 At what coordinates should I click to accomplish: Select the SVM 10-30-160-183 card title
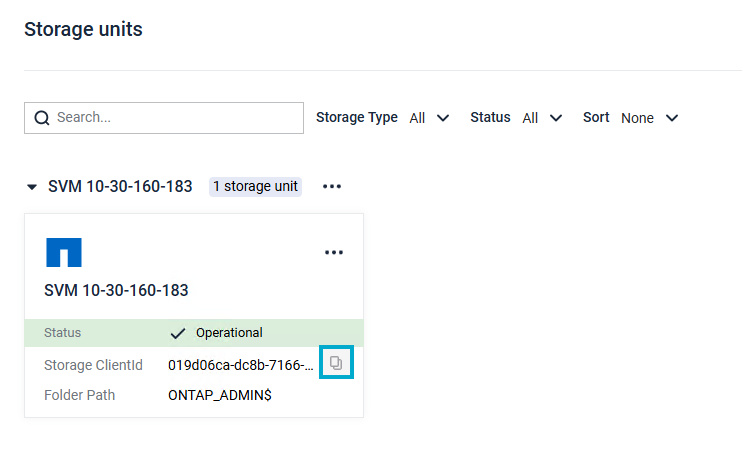(117, 291)
